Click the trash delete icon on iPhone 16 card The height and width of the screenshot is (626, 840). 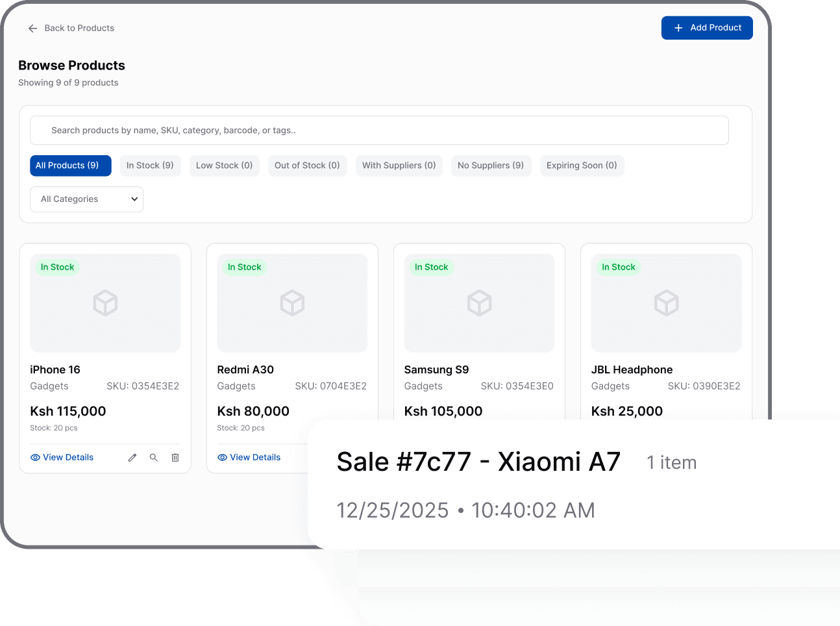[175, 457]
